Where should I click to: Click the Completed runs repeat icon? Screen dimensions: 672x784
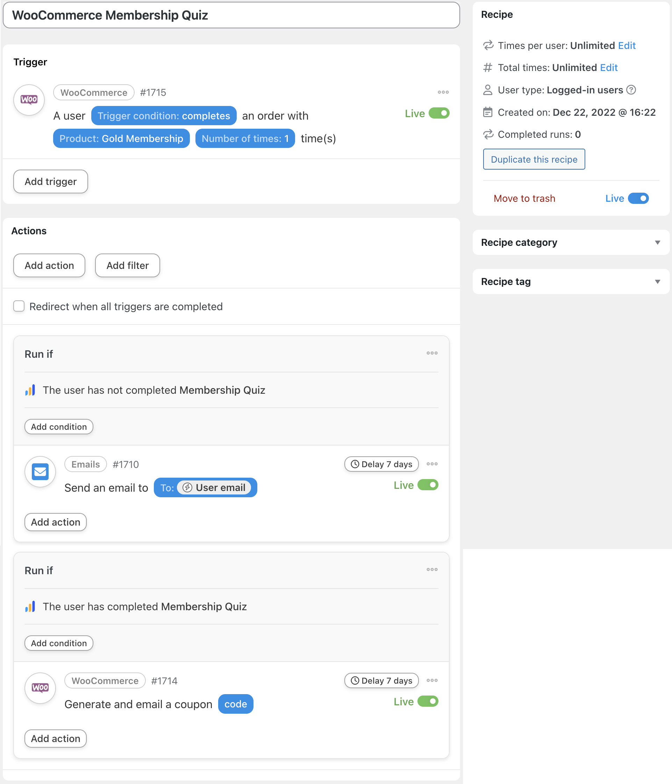tap(488, 134)
